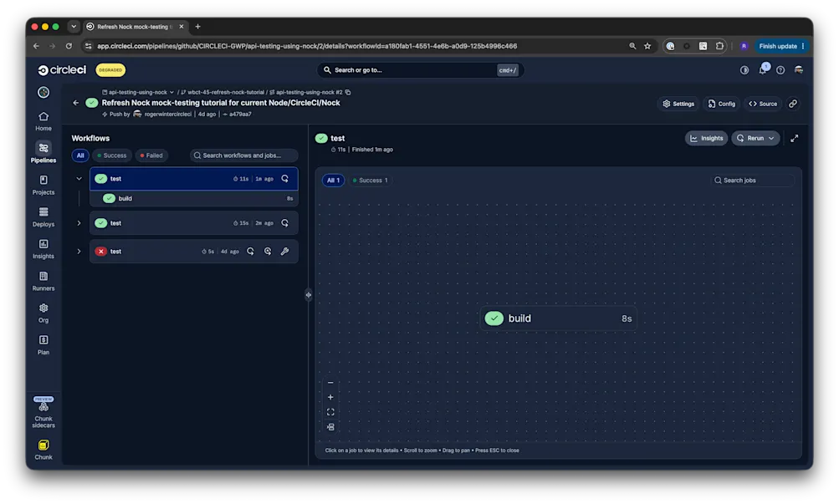Rerun the failed 5s test workflow
The height and width of the screenshot is (504, 839).
coord(250,252)
